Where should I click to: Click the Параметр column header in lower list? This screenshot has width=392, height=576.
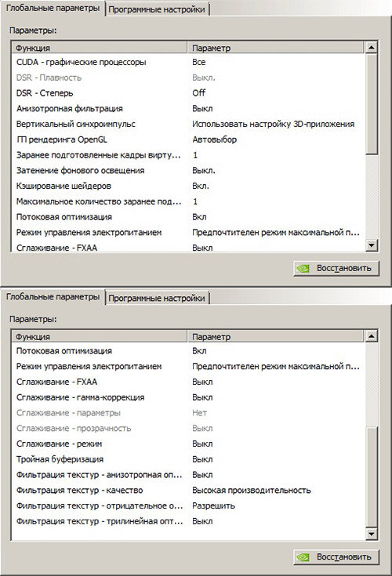tap(276, 336)
